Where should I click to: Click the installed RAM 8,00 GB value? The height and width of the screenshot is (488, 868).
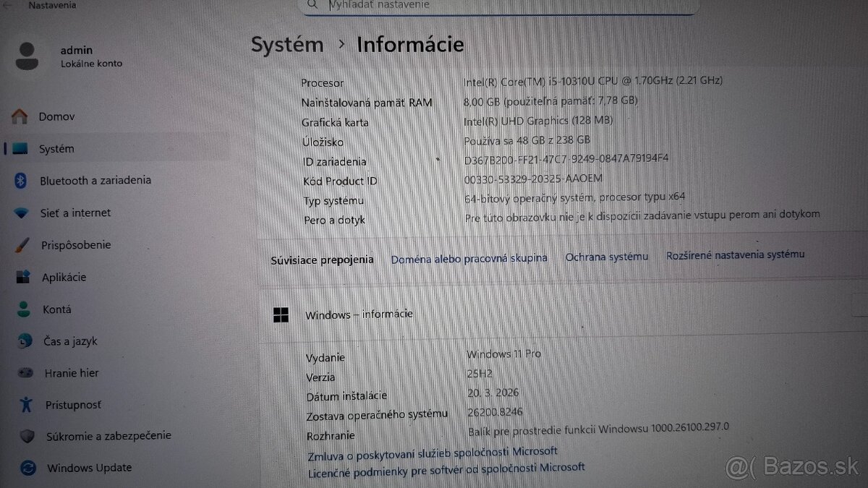(x=550, y=100)
